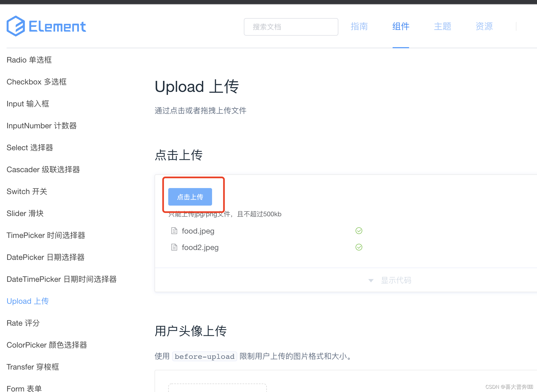Viewport: 537px width, 392px height.
Task: Click the food2.jpeg file document icon
Action: pos(174,247)
